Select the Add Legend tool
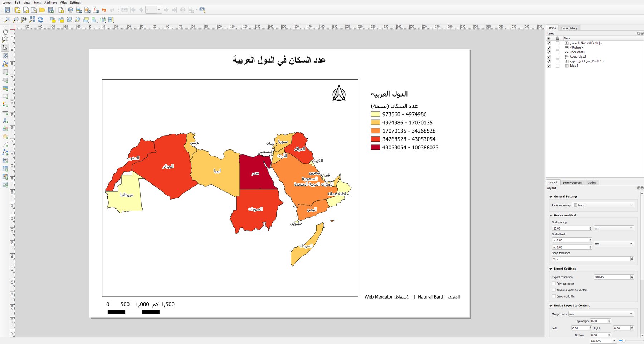Screen dimensions: 644x344 pos(5,104)
